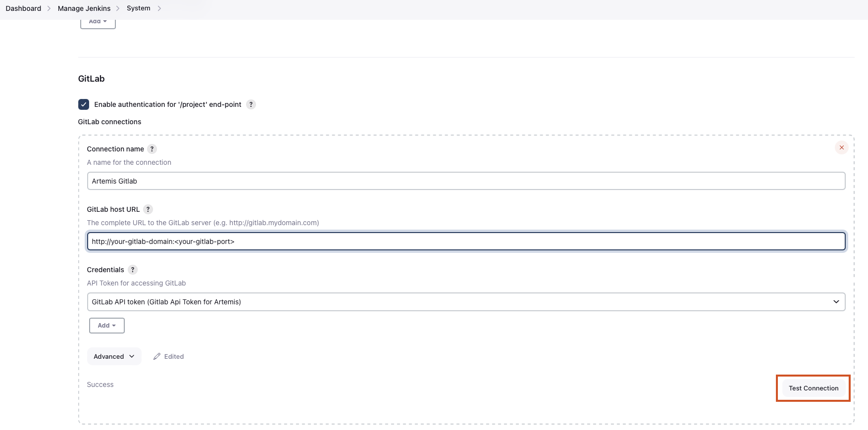
Task: Click the GitLab section heading
Action: tap(91, 79)
